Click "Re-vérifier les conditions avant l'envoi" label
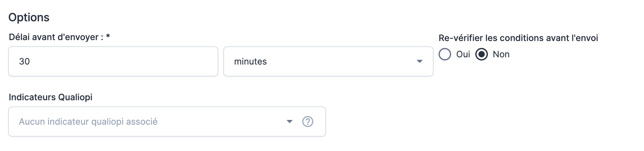Viewport: 644px width, 151px height. click(x=518, y=38)
